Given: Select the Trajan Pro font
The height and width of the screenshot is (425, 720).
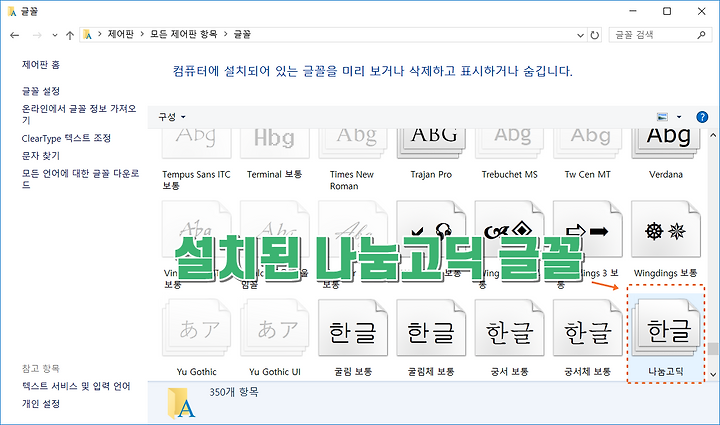Looking at the screenshot, I should (431, 155).
